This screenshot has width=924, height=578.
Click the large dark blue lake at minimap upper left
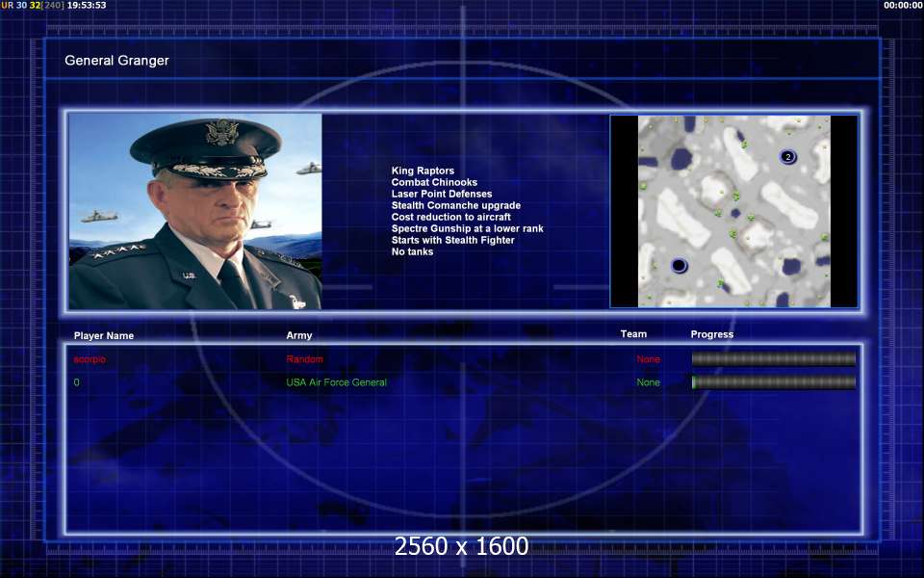click(681, 158)
